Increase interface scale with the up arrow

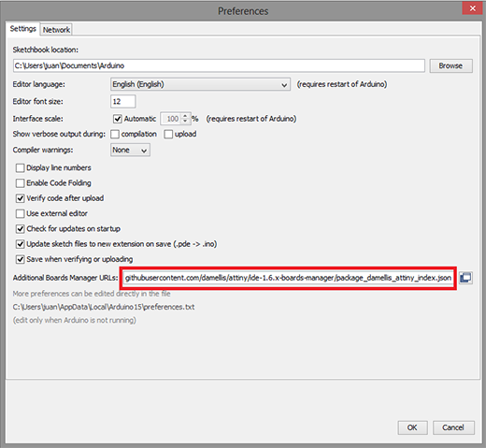tap(185, 116)
